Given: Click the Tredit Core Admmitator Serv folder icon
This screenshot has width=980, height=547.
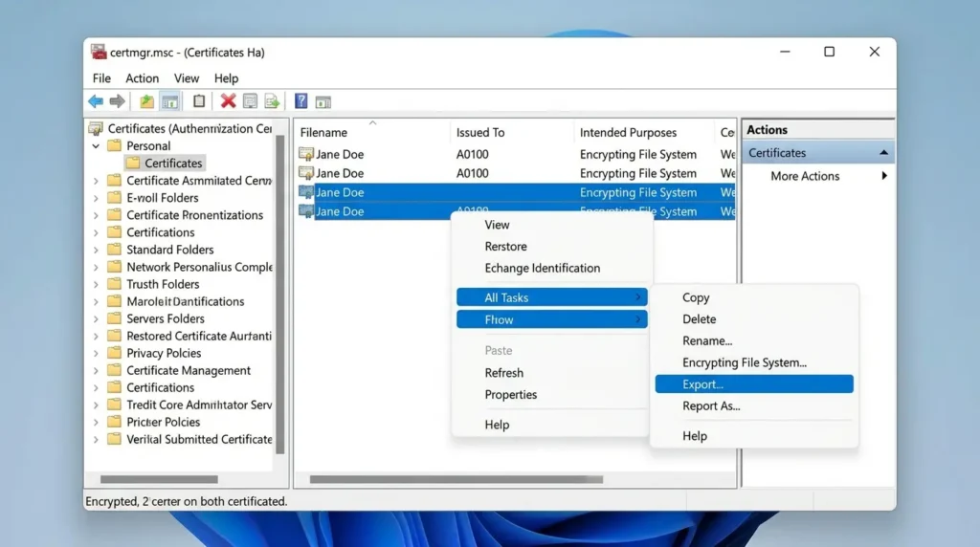Looking at the screenshot, I should (114, 405).
